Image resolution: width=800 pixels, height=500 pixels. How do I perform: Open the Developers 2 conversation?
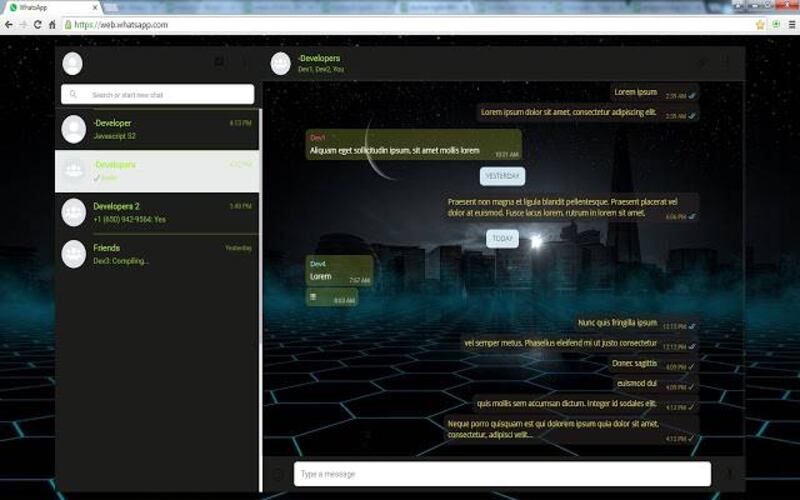[157, 212]
